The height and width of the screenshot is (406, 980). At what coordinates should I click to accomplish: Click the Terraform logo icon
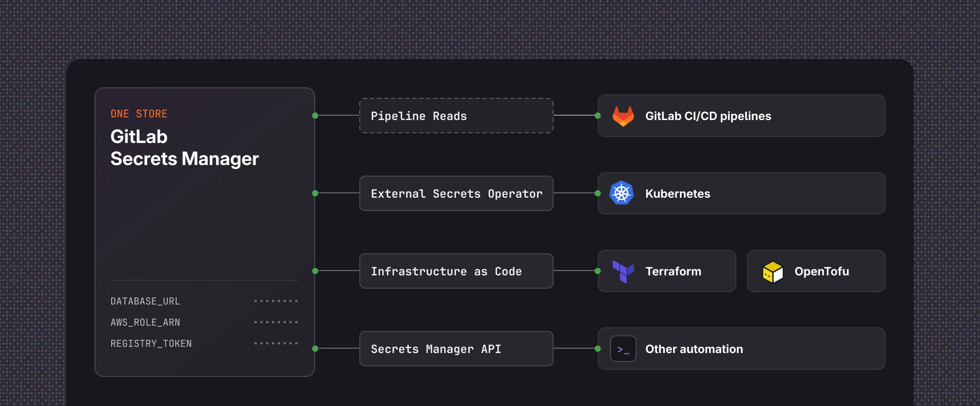pos(623,271)
